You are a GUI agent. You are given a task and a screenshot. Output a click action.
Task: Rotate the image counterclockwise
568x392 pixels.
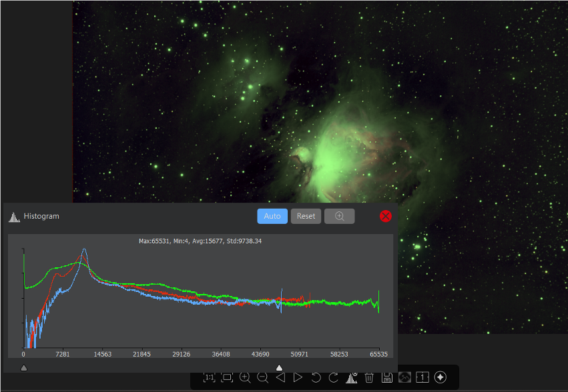click(316, 377)
